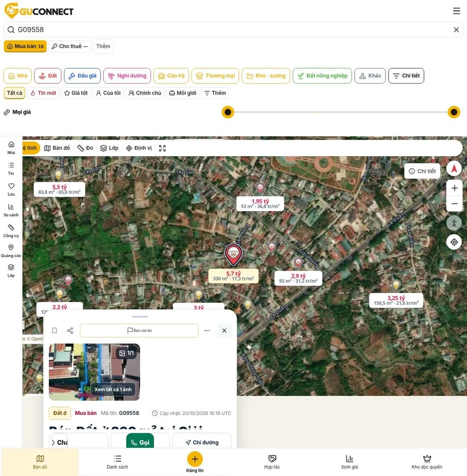Open the hamburger menu icon

(457, 11)
